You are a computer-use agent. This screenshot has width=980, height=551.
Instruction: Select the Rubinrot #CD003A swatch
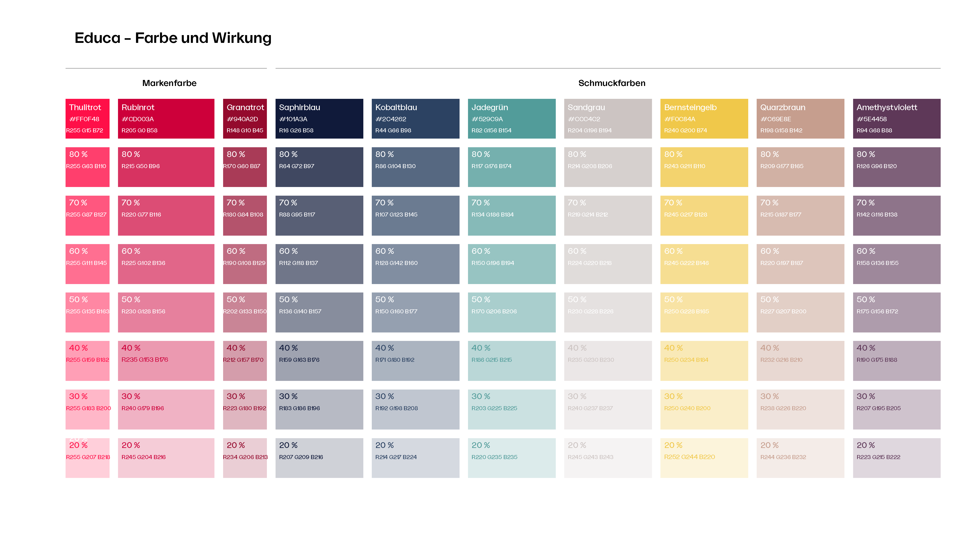[x=166, y=119]
